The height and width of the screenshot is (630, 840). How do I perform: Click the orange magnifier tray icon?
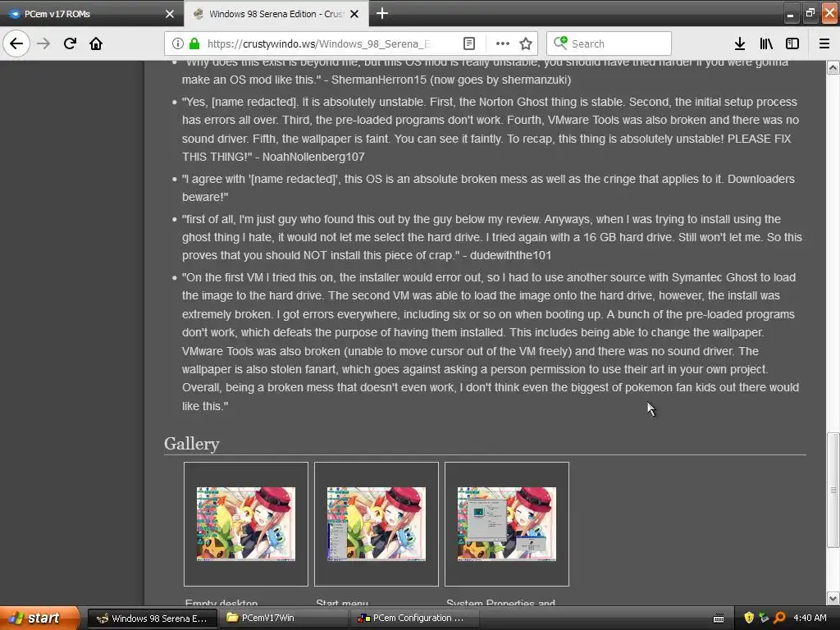click(779, 619)
